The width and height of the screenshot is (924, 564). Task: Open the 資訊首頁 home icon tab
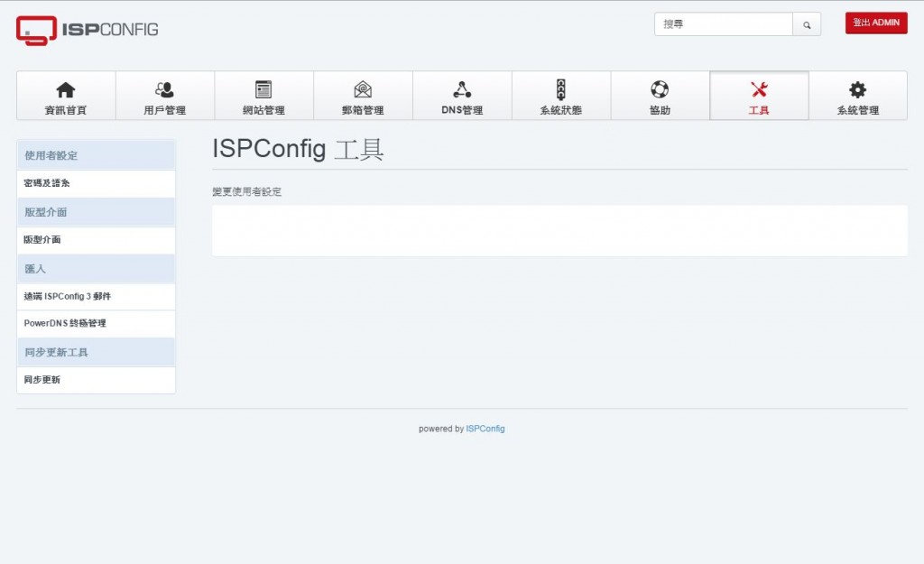(66, 96)
